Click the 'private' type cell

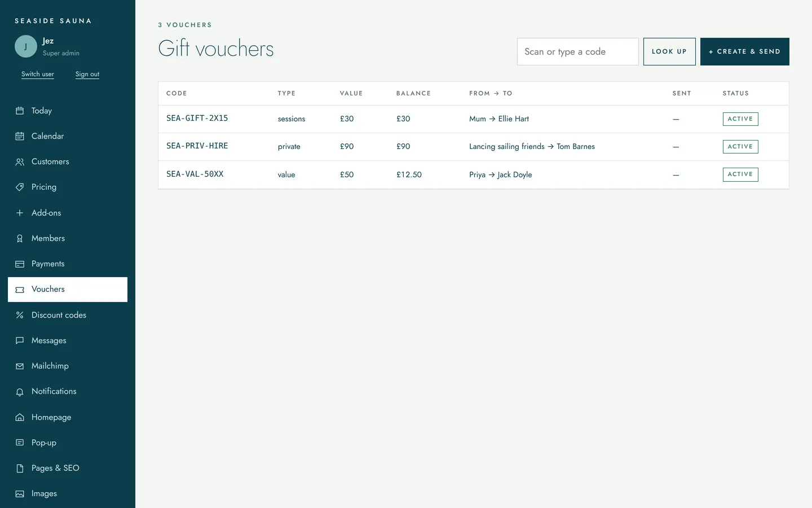tap(289, 147)
